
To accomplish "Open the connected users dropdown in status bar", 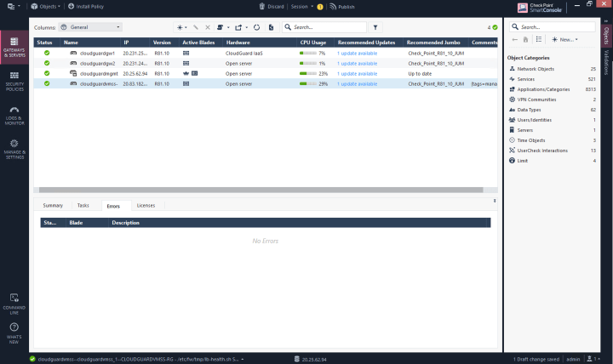I will coord(593,359).
